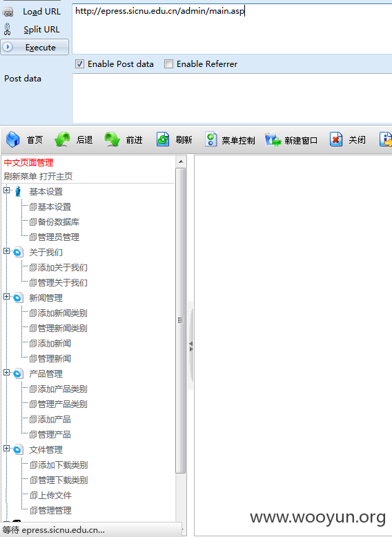Click the menu panel vertical scrollbar thumb

pyautogui.click(x=181, y=320)
